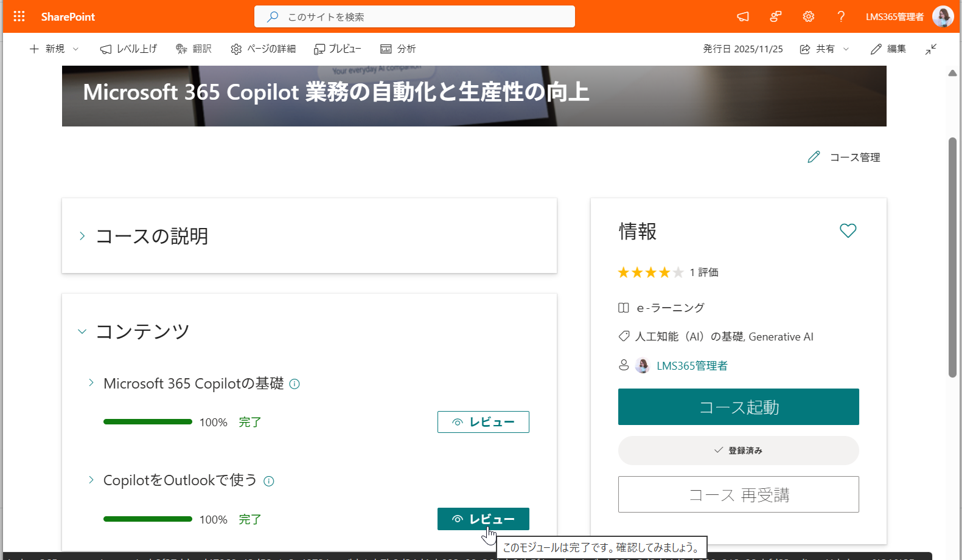This screenshot has width=962, height=560.
Task: Click the 共有 share button
Action: [x=817, y=49]
